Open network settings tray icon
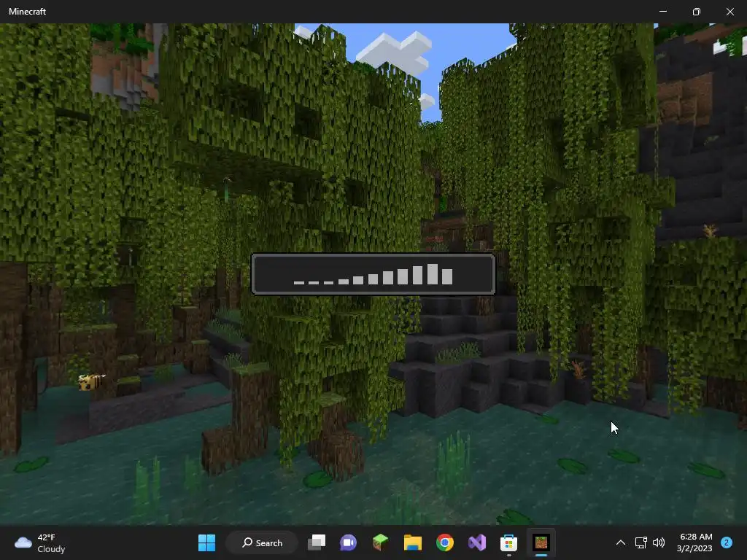 [x=640, y=542]
